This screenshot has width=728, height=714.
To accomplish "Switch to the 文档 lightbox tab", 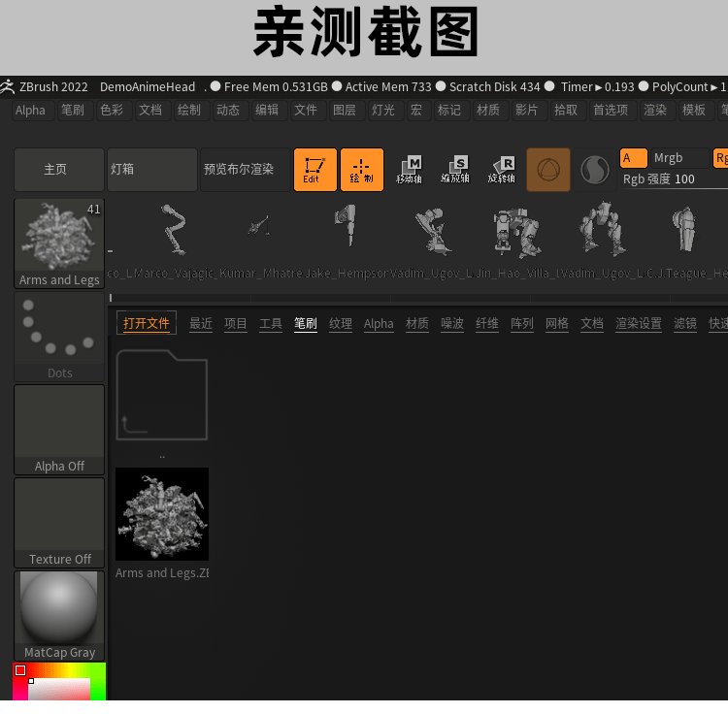I will pyautogui.click(x=592, y=323).
